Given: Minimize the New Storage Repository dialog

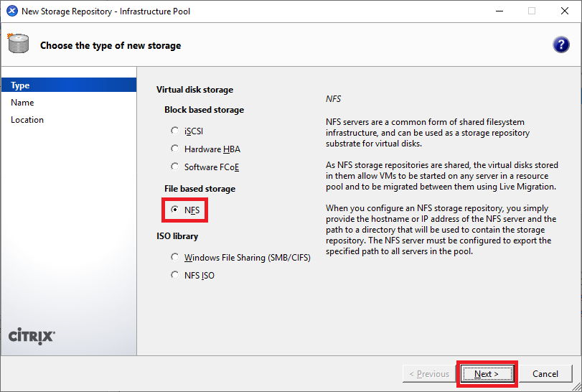Looking at the screenshot, I should coord(499,11).
